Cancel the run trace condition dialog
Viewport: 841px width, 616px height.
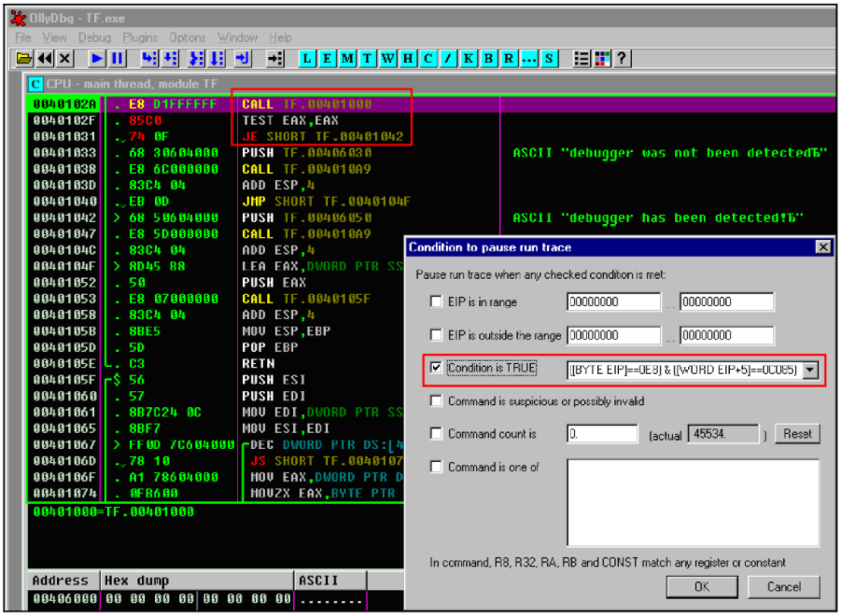coord(784,587)
